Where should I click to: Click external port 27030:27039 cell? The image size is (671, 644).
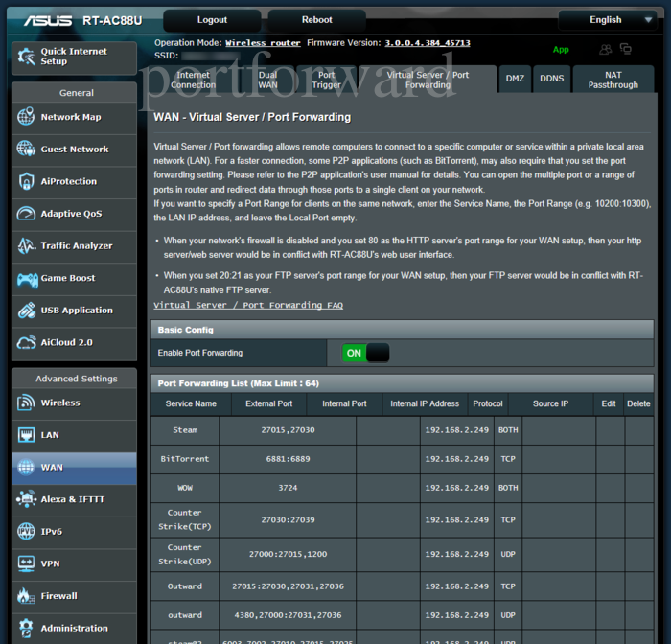[288, 519]
